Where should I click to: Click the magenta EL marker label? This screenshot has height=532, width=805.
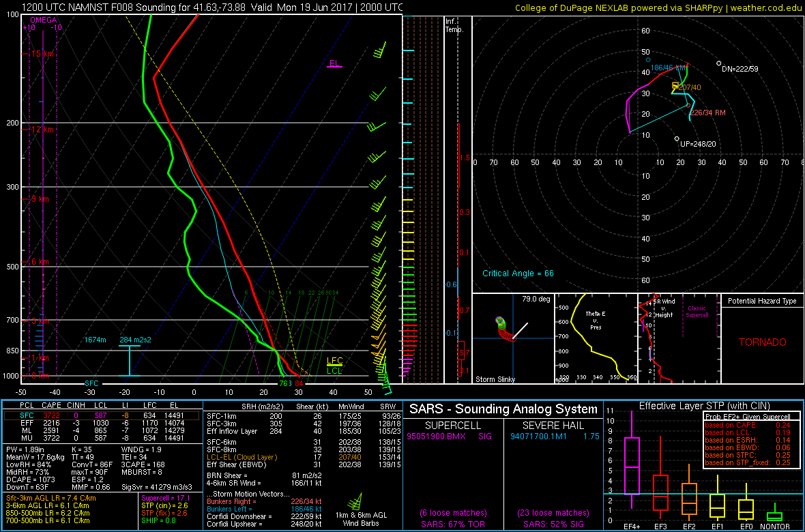(334, 63)
